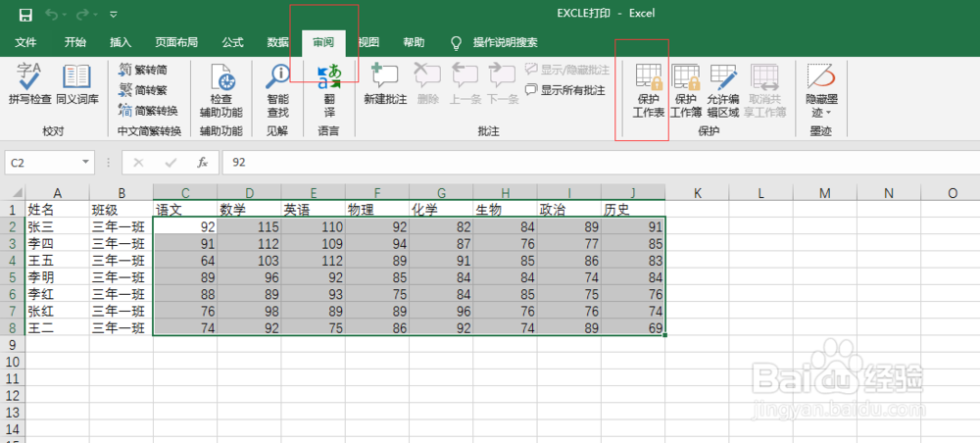
Task: Select row 9 header
Action: [x=13, y=344]
